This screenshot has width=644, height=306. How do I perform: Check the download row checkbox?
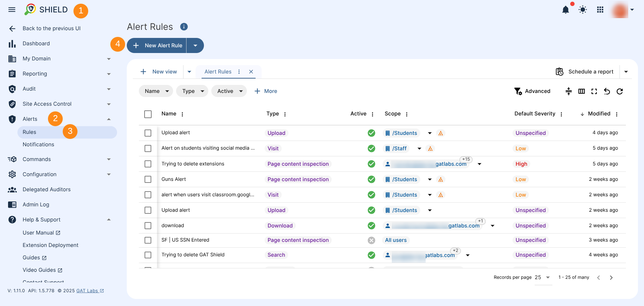pyautogui.click(x=148, y=225)
